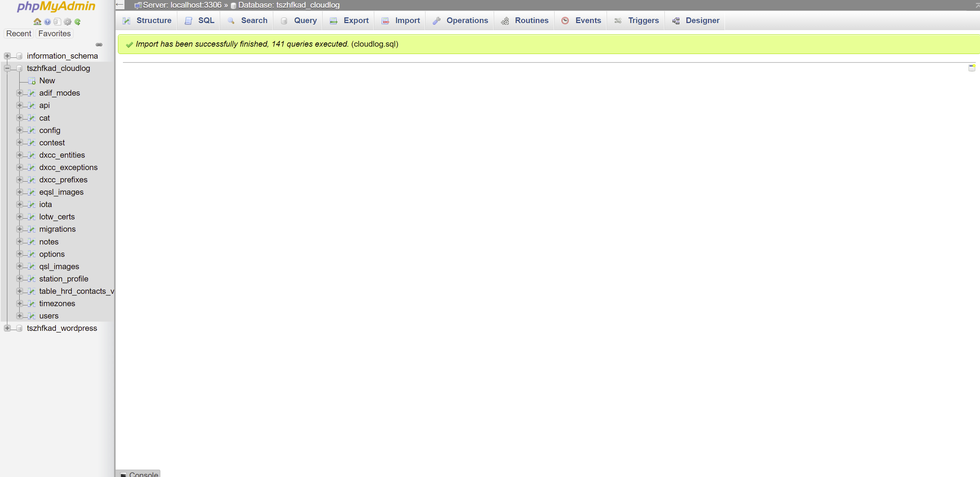The height and width of the screenshot is (477, 980).
Task: Open the adif_modes table
Action: click(60, 93)
